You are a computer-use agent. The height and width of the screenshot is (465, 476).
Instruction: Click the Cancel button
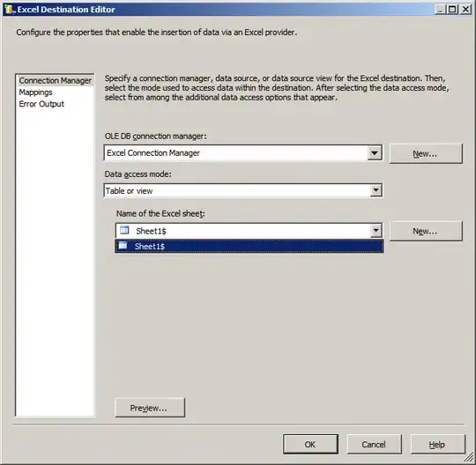[374, 445]
